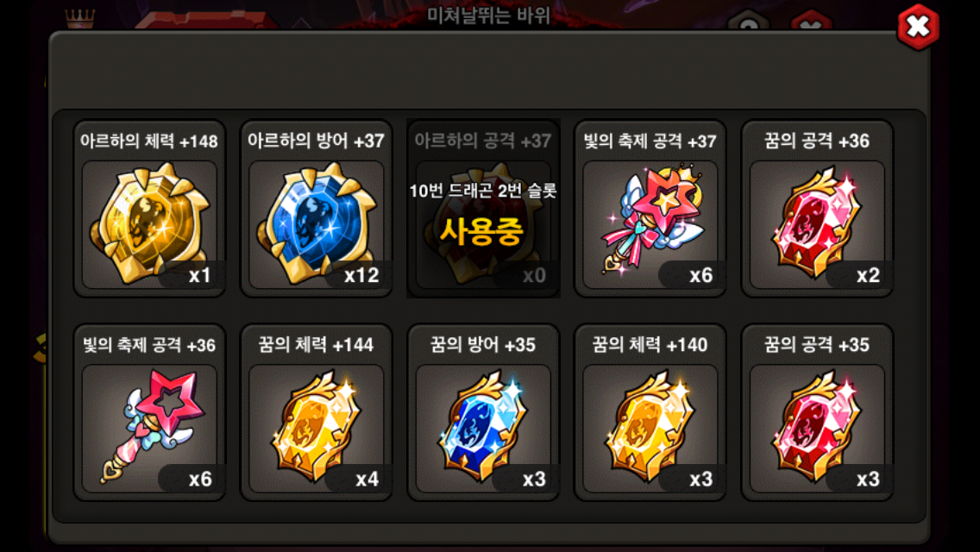Image resolution: width=980 pixels, height=552 pixels.
Task: Click the 아르하의 체력 +148 title text
Action: (148, 141)
